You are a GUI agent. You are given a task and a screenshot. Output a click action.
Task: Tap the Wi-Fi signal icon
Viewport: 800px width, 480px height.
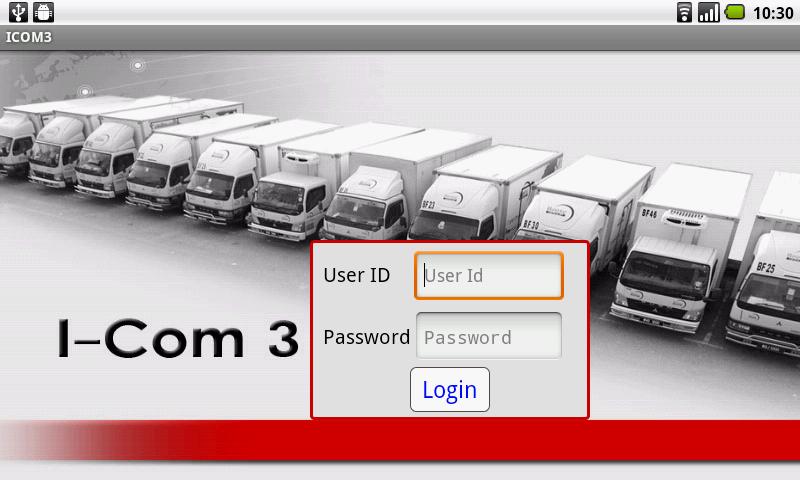coord(684,12)
